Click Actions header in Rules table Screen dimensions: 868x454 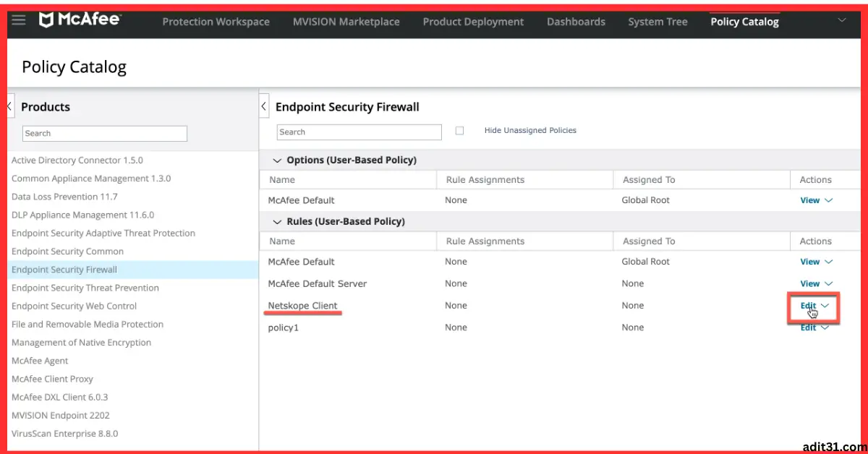click(x=815, y=241)
